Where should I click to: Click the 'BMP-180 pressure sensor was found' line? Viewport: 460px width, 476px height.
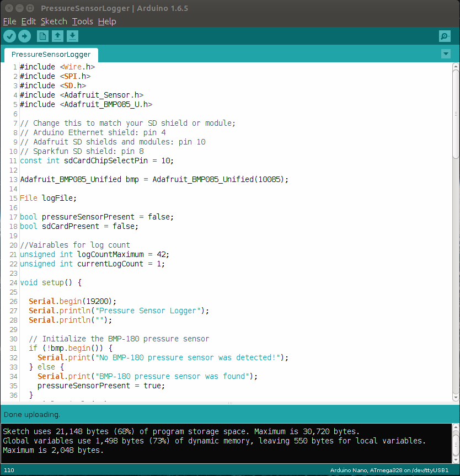coord(148,376)
